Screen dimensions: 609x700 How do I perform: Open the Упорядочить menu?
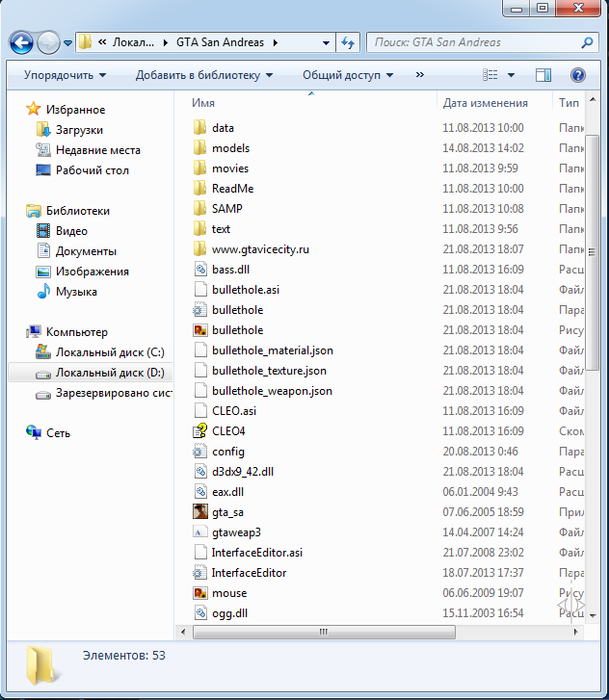coord(65,75)
